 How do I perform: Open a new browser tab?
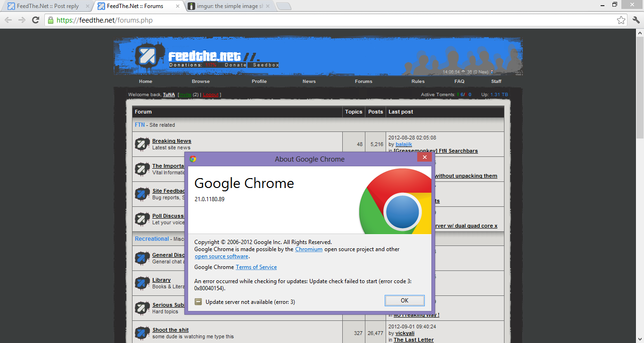tap(283, 6)
